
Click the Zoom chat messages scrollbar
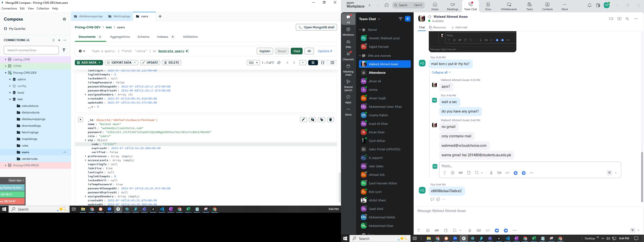click(x=642, y=177)
